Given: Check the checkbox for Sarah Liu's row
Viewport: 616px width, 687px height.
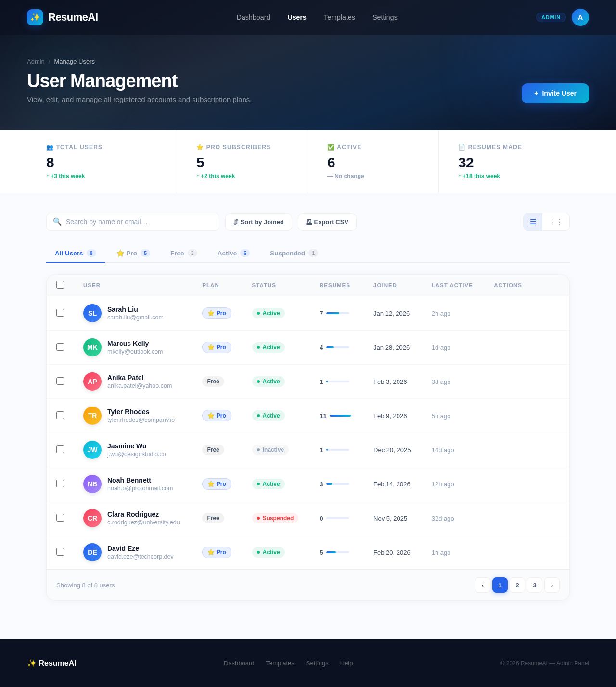Looking at the screenshot, I should tap(60, 313).
